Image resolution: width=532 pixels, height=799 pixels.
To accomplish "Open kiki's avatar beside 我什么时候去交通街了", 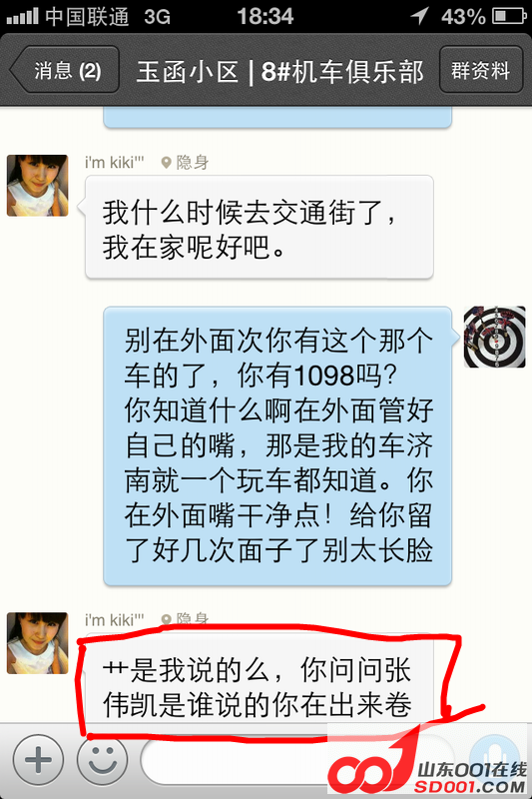I will [37, 186].
